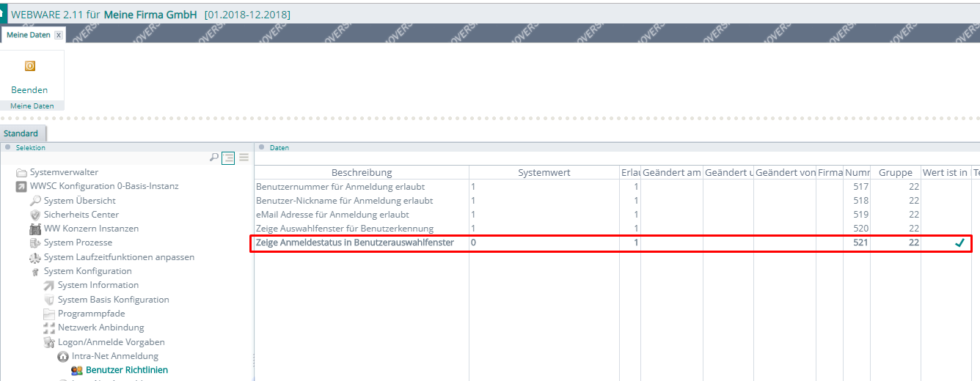Select Netzwerk Anbindung in the tree
Image resolution: width=980 pixels, height=381 pixels.
100,328
